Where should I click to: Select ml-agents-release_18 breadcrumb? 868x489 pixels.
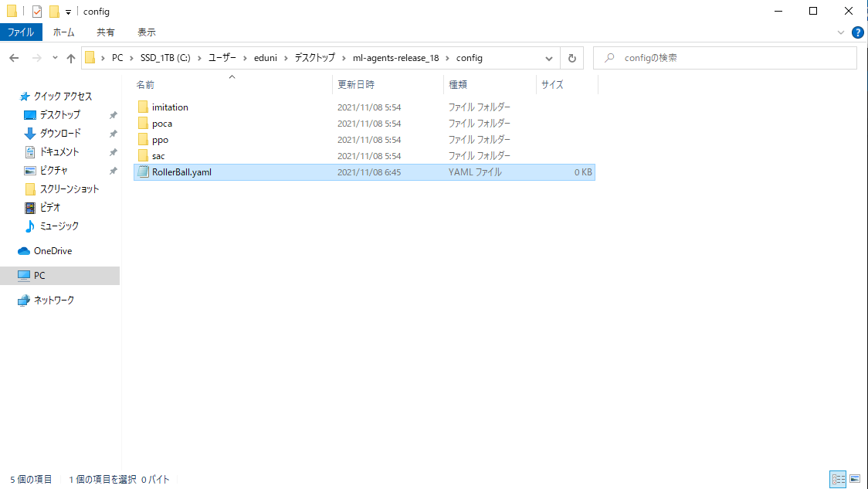396,58
